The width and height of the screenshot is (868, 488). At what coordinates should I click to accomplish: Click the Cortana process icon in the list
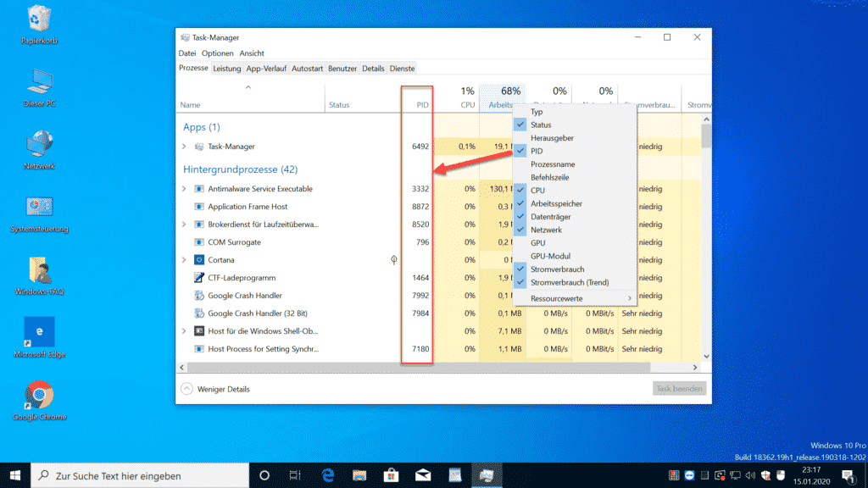coord(198,259)
